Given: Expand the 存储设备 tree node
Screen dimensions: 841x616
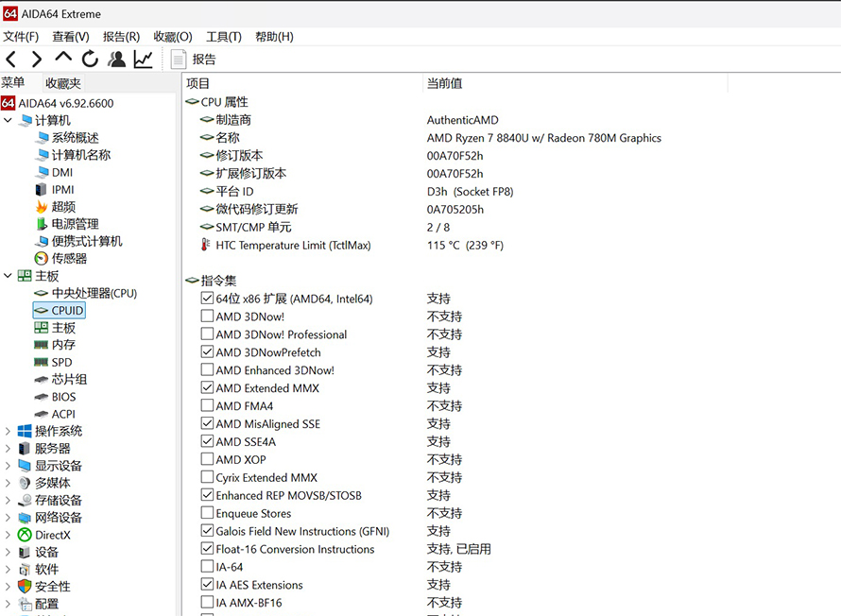Looking at the screenshot, I should 8,500.
